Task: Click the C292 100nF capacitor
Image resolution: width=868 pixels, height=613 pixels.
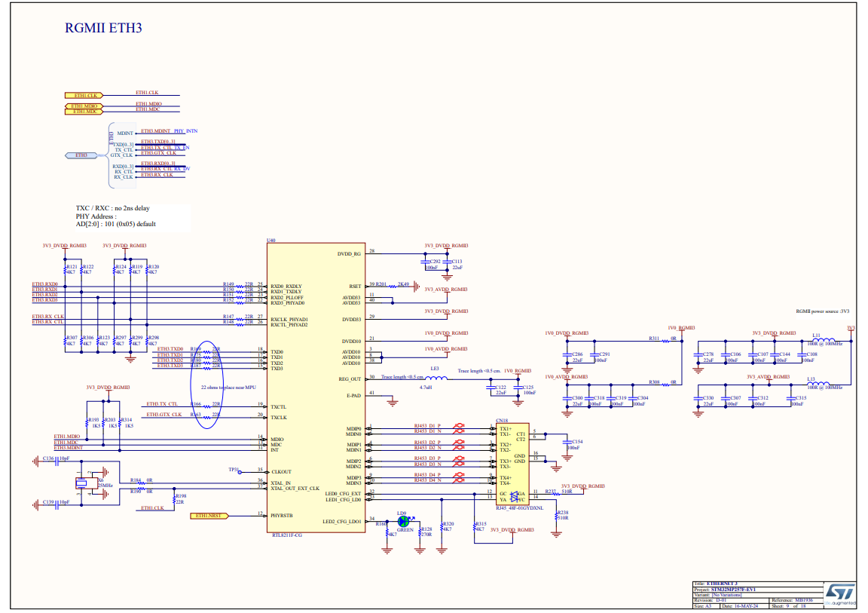Action: (x=426, y=262)
